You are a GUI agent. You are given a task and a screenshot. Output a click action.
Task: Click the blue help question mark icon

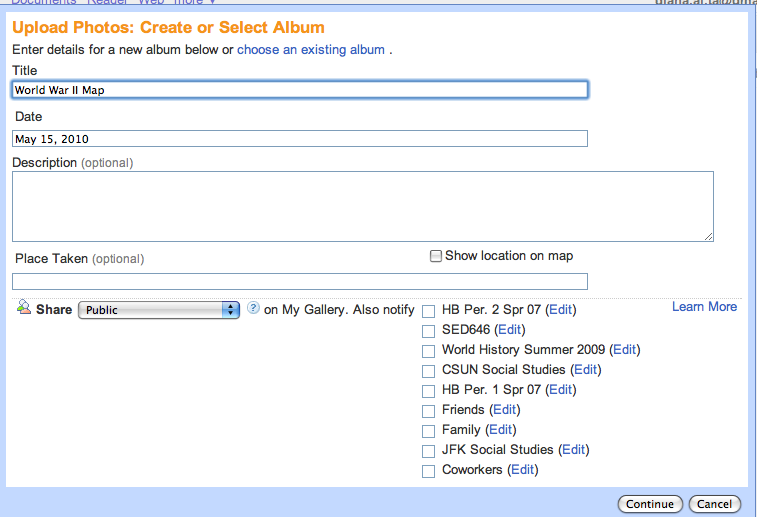[x=253, y=309]
